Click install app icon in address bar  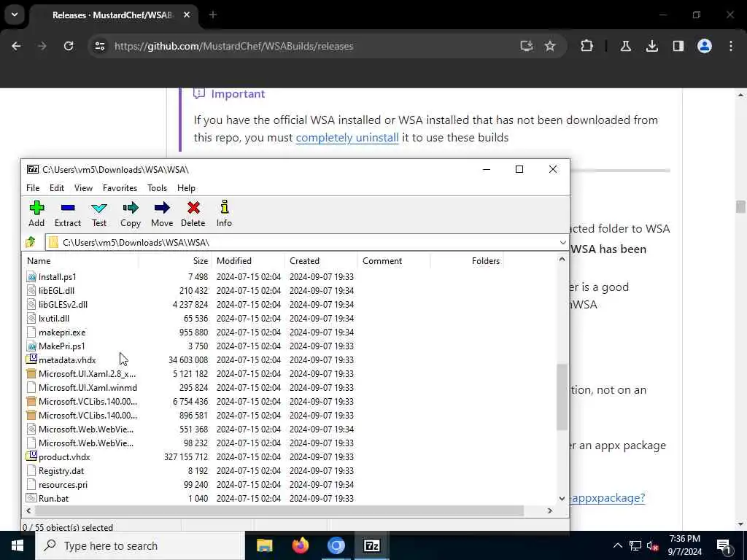tap(526, 46)
